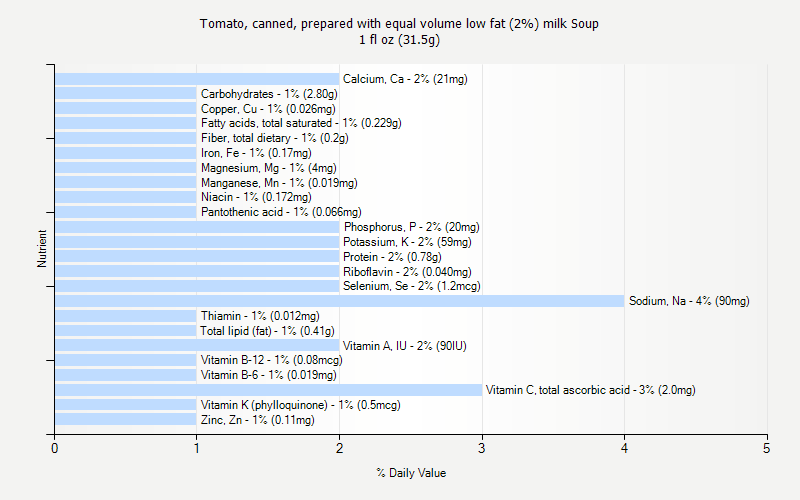Select the Protein - 2% (0.78g) label
Screen dimensions: 800x500
(x=392, y=257)
